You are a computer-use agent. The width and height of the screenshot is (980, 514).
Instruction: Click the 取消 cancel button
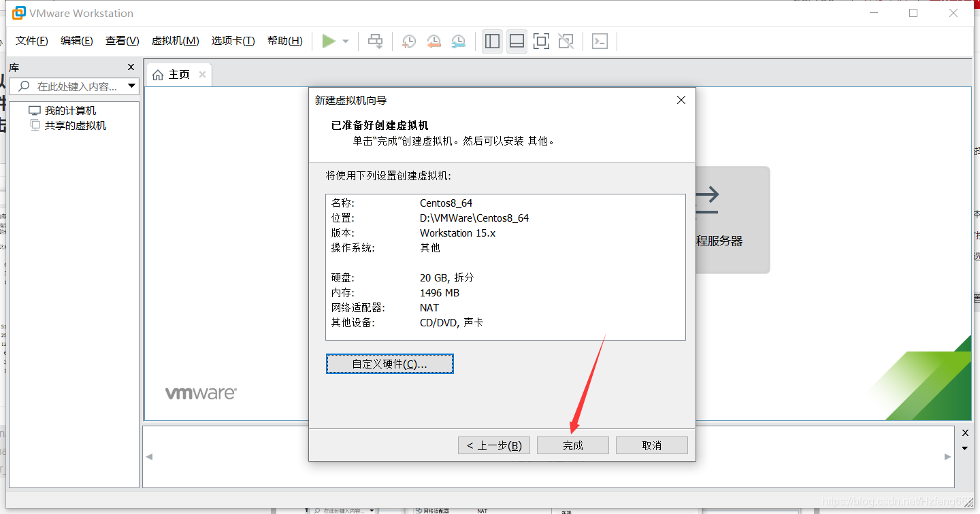[652, 445]
